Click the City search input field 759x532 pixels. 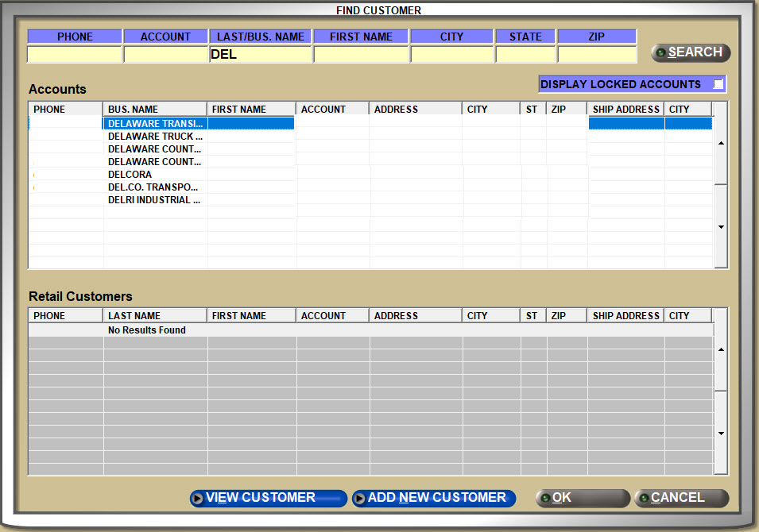pyautogui.click(x=451, y=55)
